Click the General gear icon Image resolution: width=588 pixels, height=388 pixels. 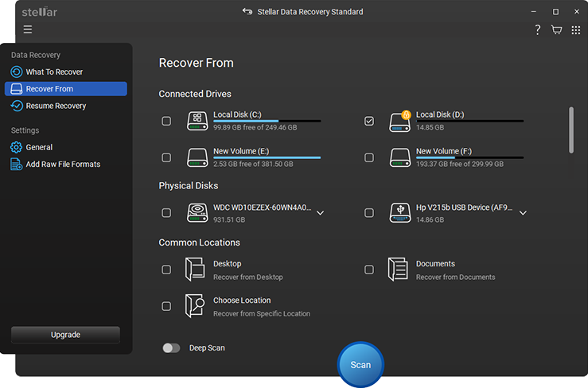[x=16, y=147]
